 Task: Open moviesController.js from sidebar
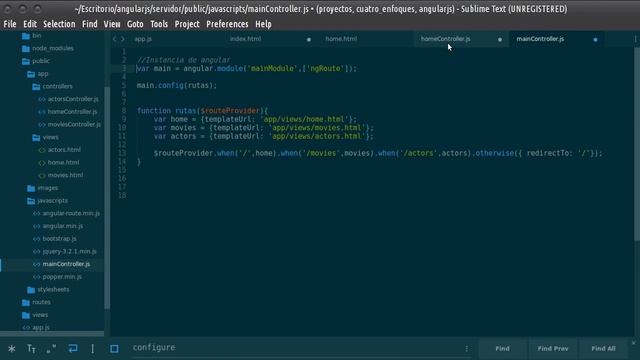click(x=70, y=124)
